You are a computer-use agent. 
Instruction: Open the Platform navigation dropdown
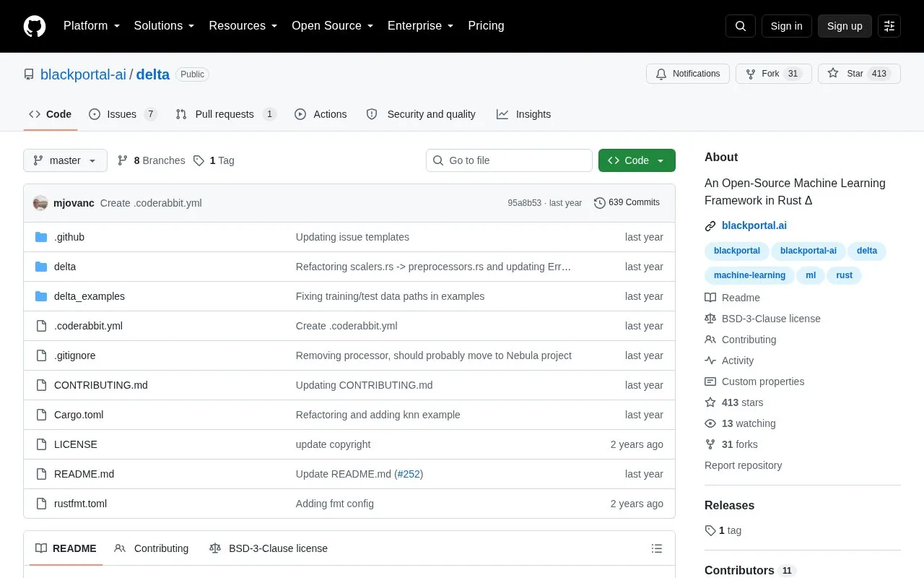click(x=92, y=26)
